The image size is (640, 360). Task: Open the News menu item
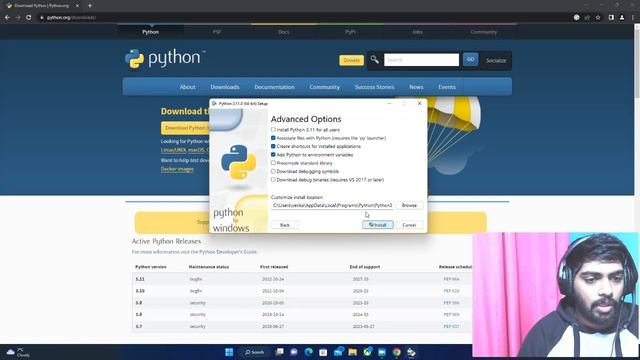pyautogui.click(x=416, y=87)
